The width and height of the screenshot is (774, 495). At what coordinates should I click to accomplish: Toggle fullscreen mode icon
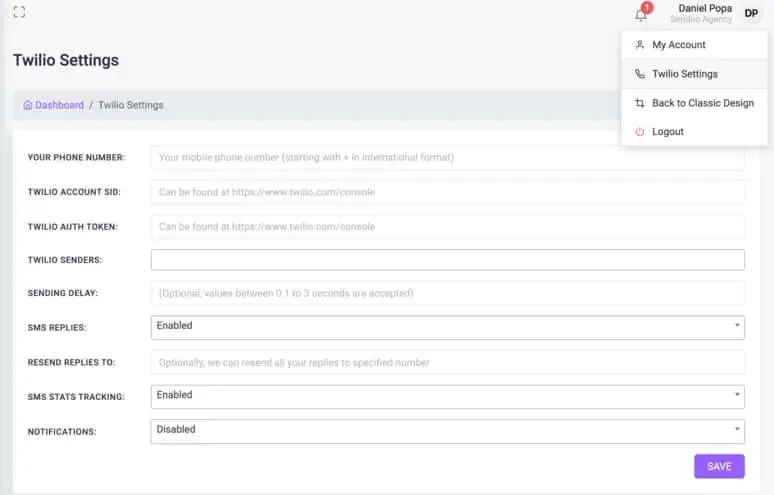(19, 12)
